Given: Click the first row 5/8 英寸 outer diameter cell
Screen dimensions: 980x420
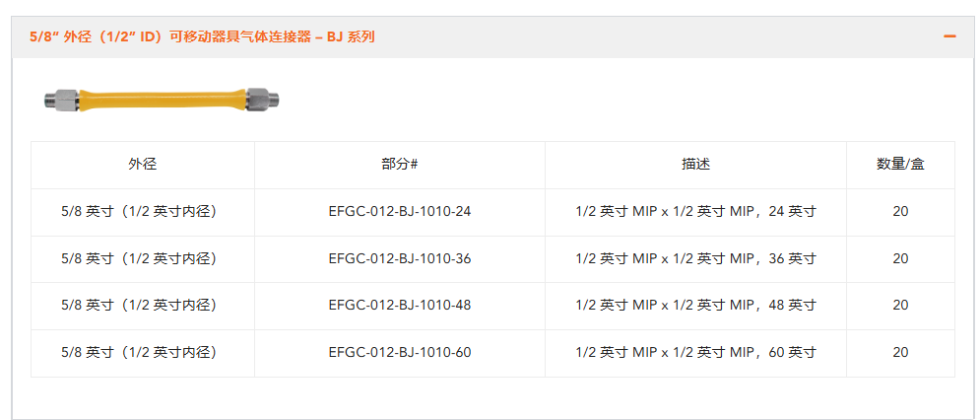Looking at the screenshot, I should [143, 212].
